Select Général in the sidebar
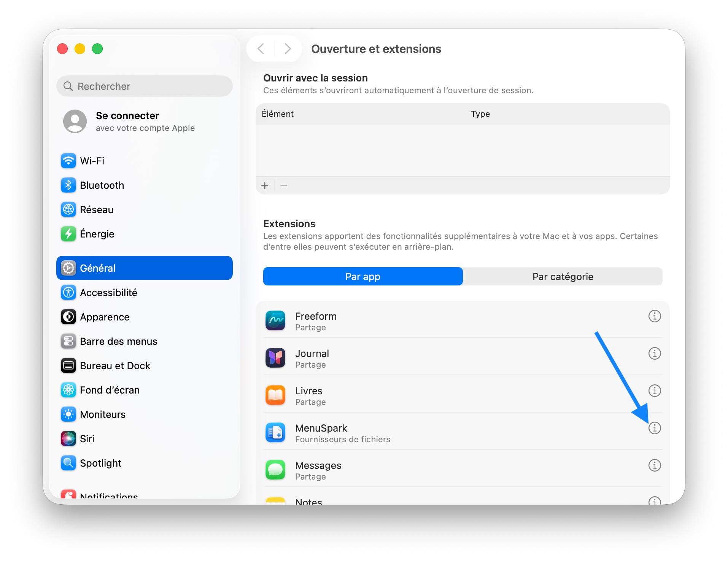This screenshot has width=728, height=561. click(145, 268)
